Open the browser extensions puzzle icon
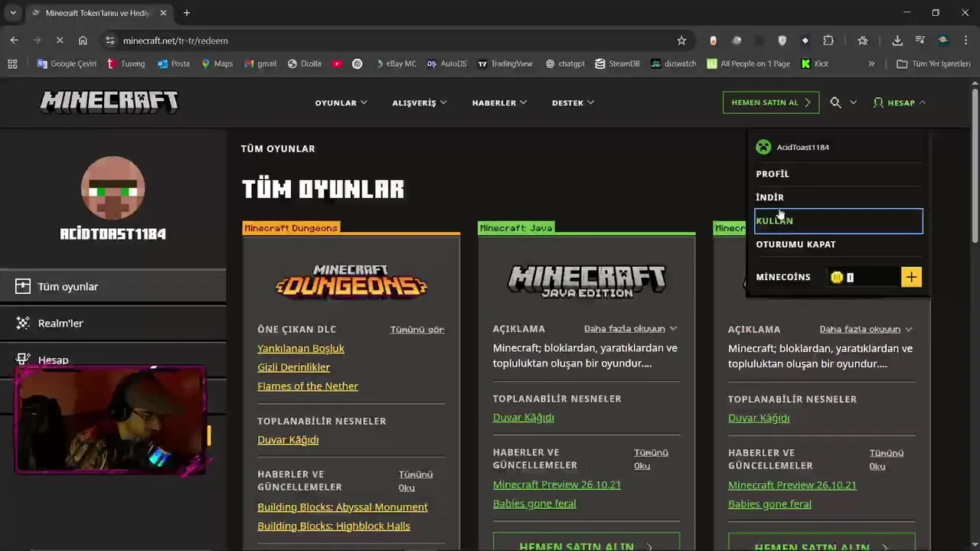This screenshot has width=980, height=551. click(828, 41)
